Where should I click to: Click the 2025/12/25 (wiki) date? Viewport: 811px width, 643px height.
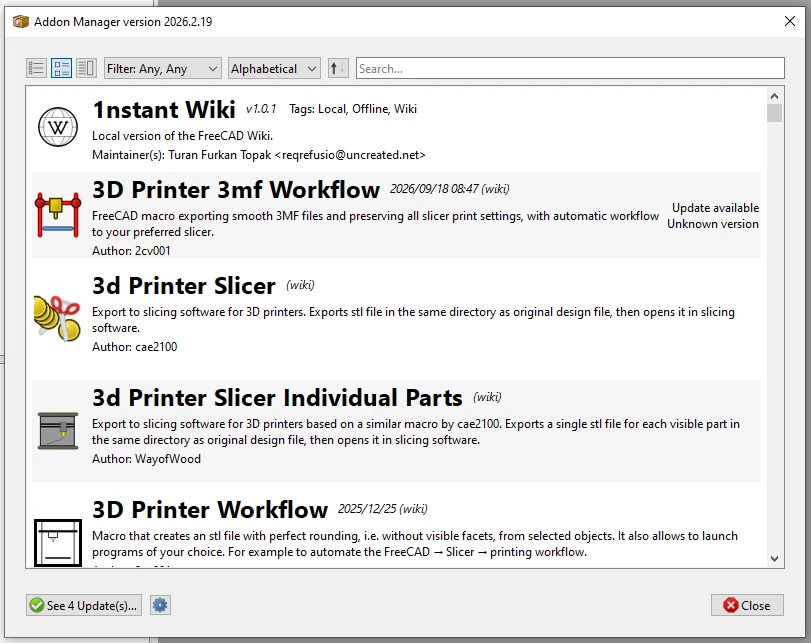click(383, 509)
